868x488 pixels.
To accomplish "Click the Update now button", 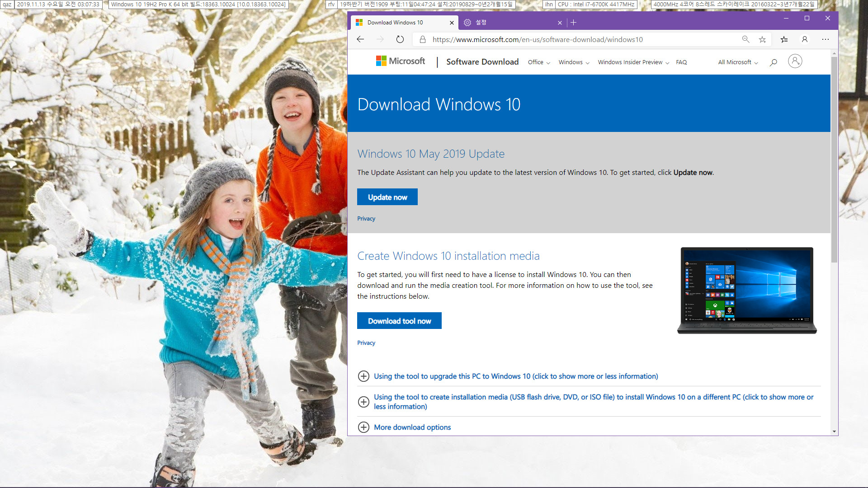I will (x=387, y=197).
